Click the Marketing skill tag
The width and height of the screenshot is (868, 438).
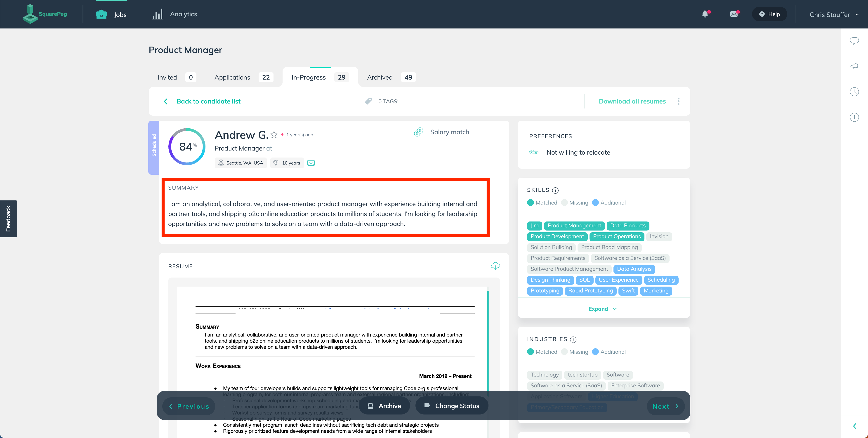pos(656,291)
